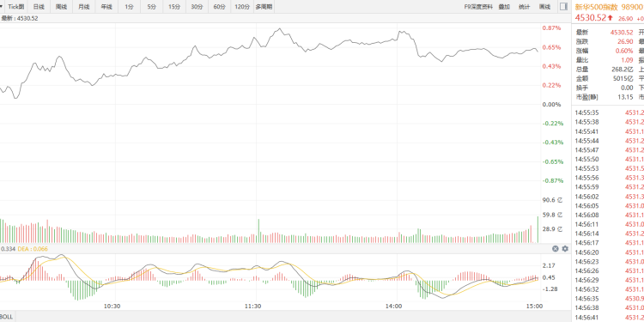644x322 pixels.
Task: Click the 15:00 time axis marker
Action: coord(535,306)
